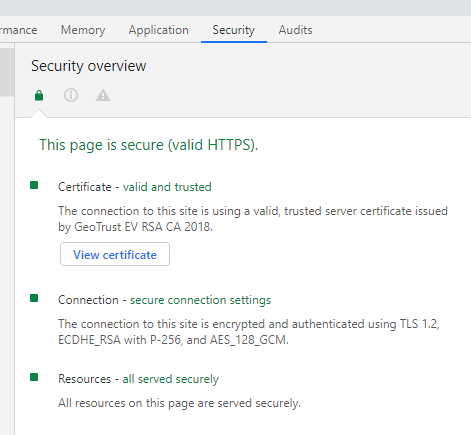Go to the Audits tab
Viewport: 471px width, 435px height.
coord(295,30)
